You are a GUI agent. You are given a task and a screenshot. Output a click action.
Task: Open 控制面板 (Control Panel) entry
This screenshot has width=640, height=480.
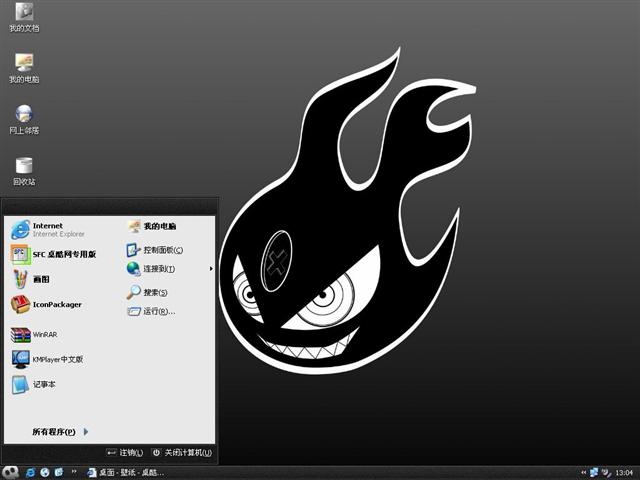click(x=162, y=250)
